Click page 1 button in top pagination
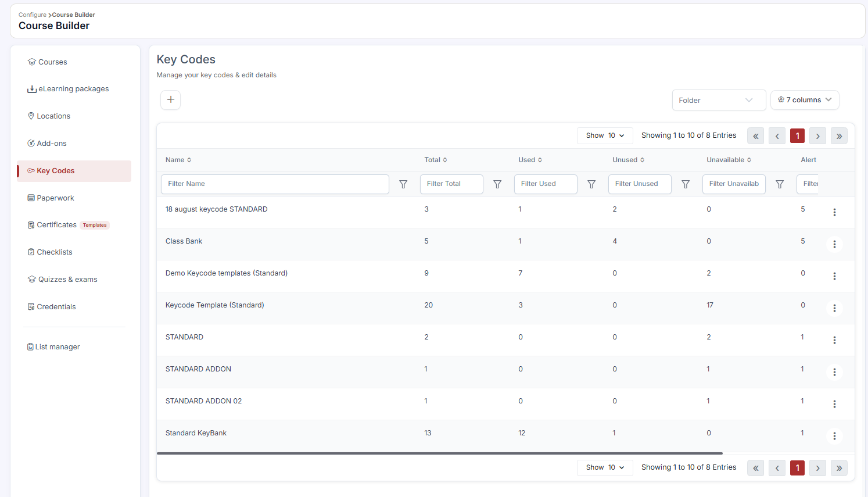Screen dimensions: 868x497 797,136
